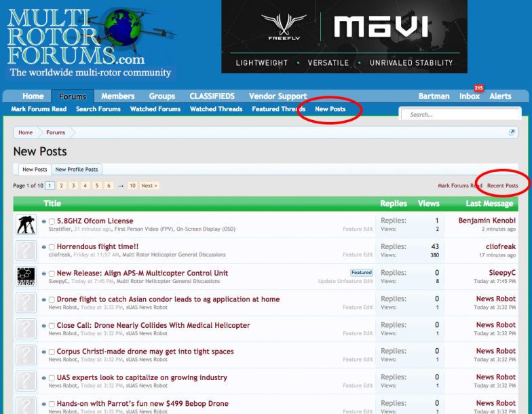532x414 pixels.
Task: Click unread dot beside 5.8GHZ Ofcom License
Action: (x=44, y=221)
